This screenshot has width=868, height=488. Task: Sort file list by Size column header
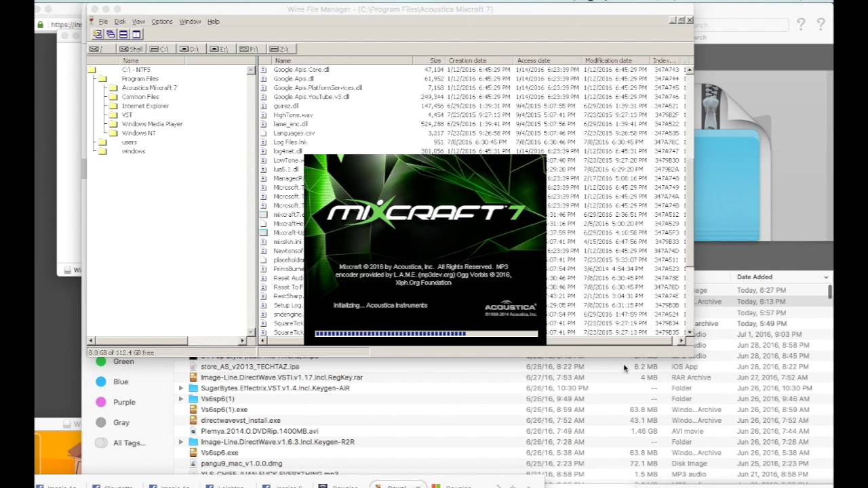pos(429,61)
